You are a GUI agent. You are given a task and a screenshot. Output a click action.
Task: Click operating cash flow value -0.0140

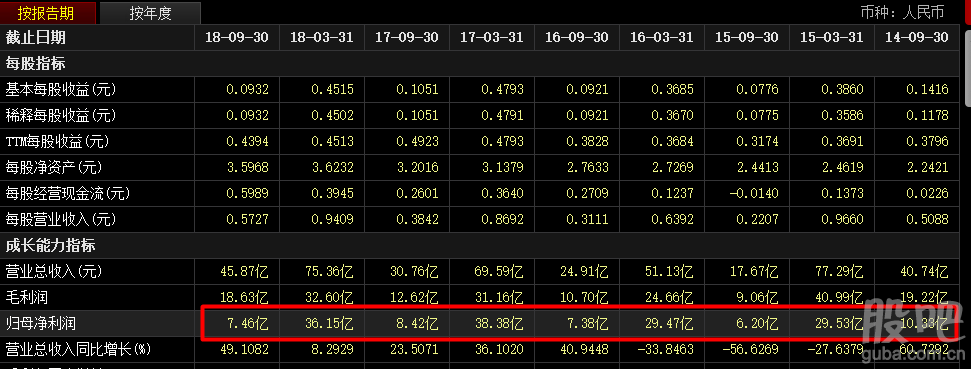754,194
